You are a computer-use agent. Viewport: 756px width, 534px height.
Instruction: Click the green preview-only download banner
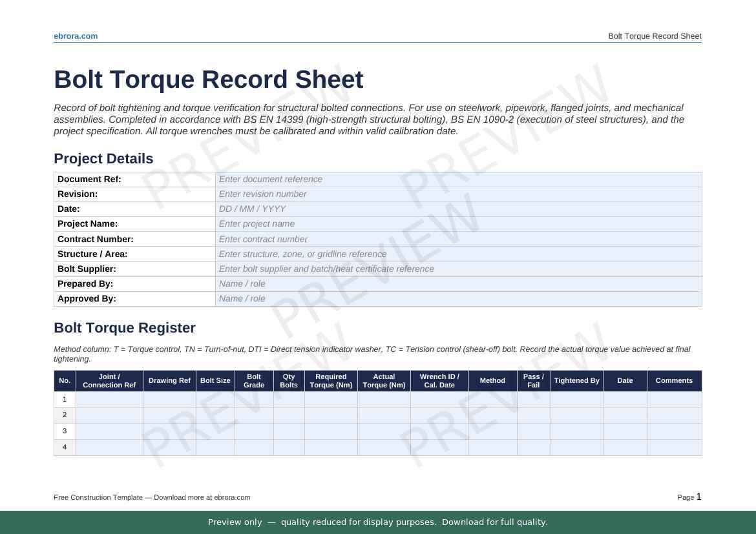coord(378,522)
